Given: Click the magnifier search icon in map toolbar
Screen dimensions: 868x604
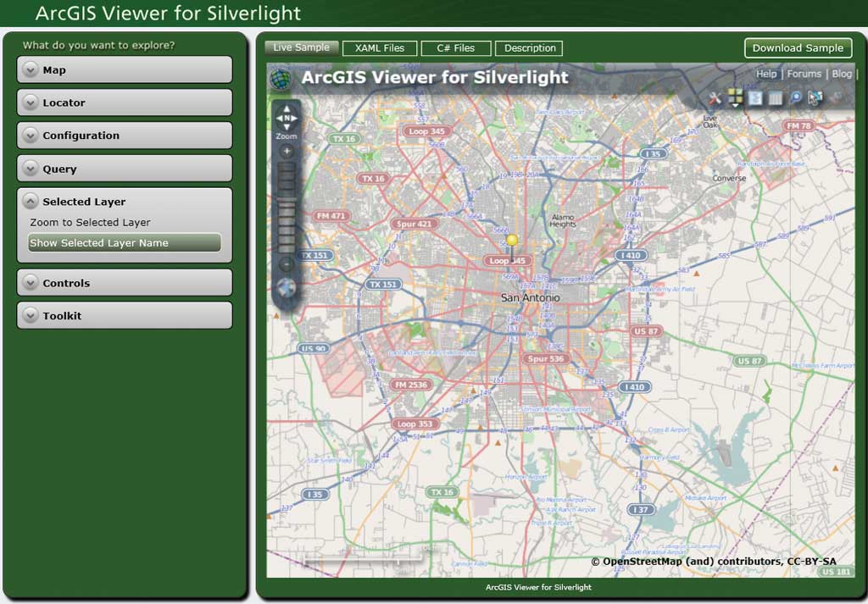Looking at the screenshot, I should click(795, 98).
